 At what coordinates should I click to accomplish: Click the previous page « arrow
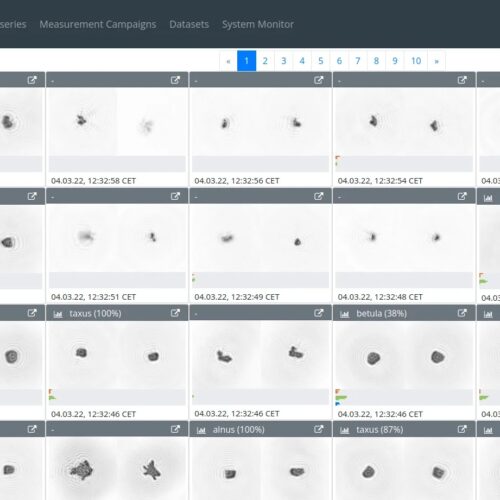point(228,61)
